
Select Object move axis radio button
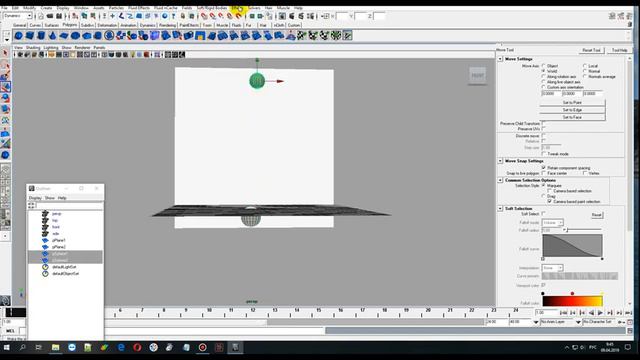(x=544, y=66)
